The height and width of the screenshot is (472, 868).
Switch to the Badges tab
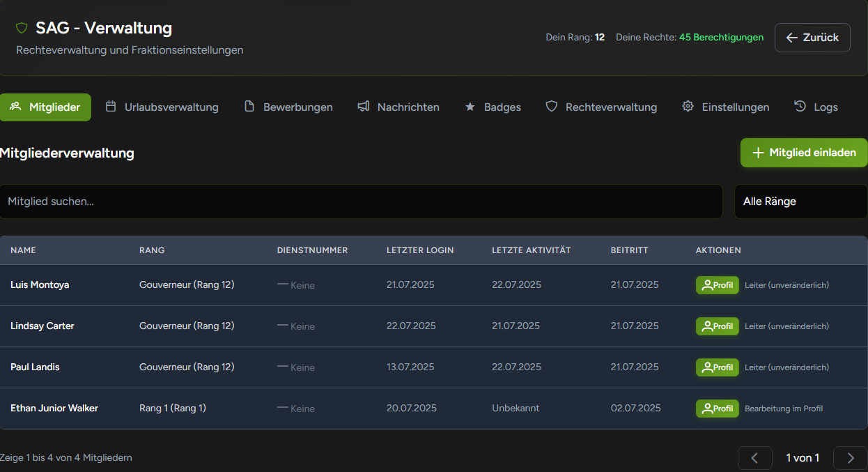[x=493, y=107]
